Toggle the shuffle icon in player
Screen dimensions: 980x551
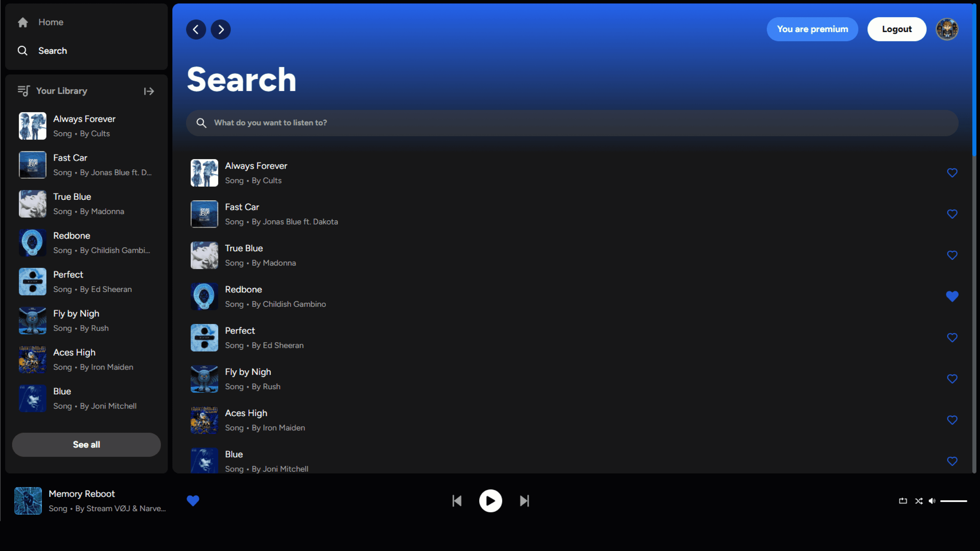[x=919, y=501]
